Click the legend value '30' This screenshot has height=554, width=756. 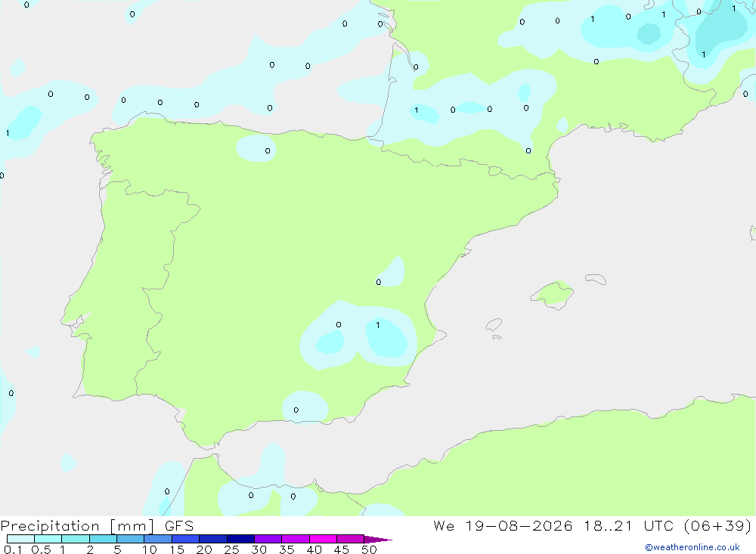pos(259,549)
